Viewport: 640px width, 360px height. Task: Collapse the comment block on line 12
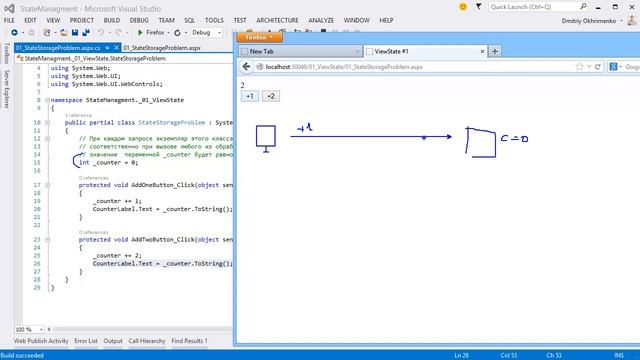click(x=47, y=139)
